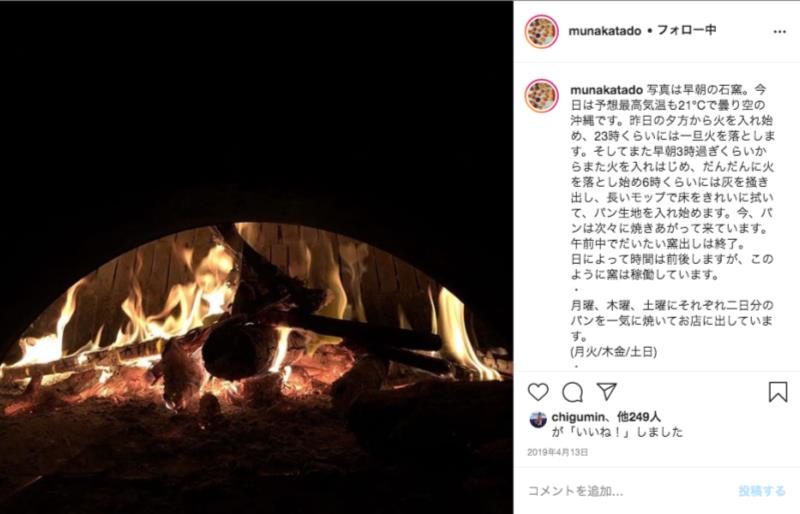Screen dimensions: 800x514
Task: Click the 2019年4月13日 post date
Action: point(558,452)
